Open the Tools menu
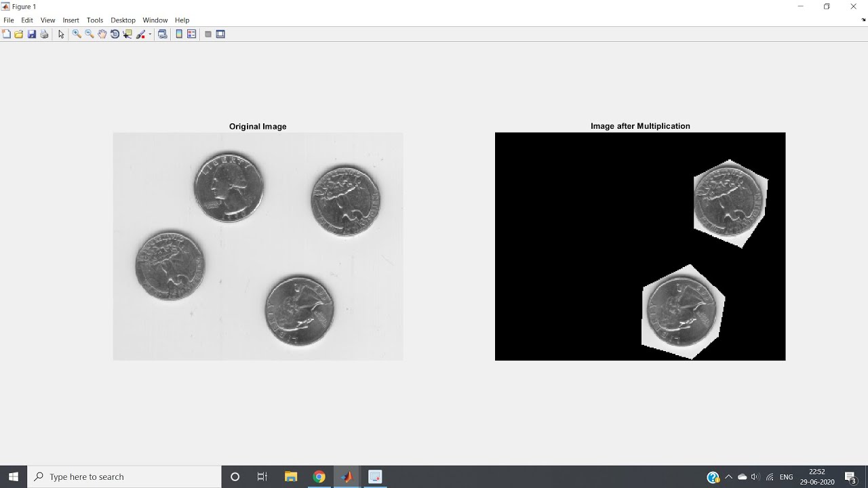Screen dimensions: 868x488 [95, 20]
